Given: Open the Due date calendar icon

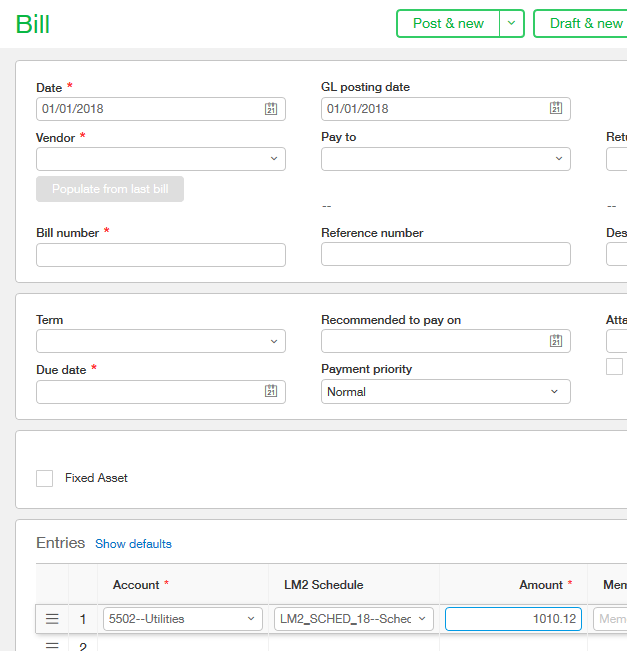Looking at the screenshot, I should 271,392.
